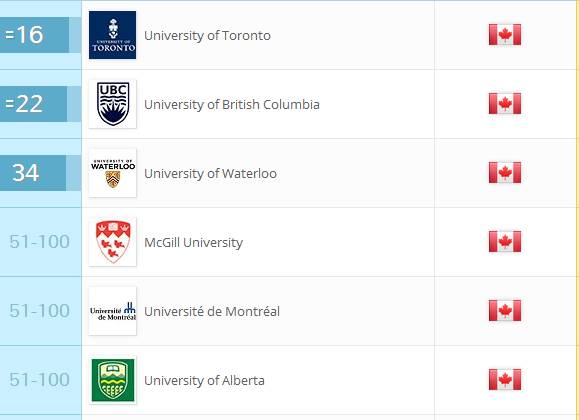Open the University of British Columbia link
Image resolution: width=579 pixels, height=420 pixels.
(232, 105)
